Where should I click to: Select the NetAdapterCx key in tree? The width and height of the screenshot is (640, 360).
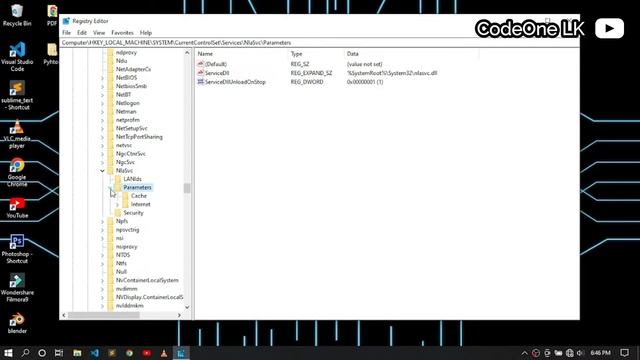(x=133, y=69)
